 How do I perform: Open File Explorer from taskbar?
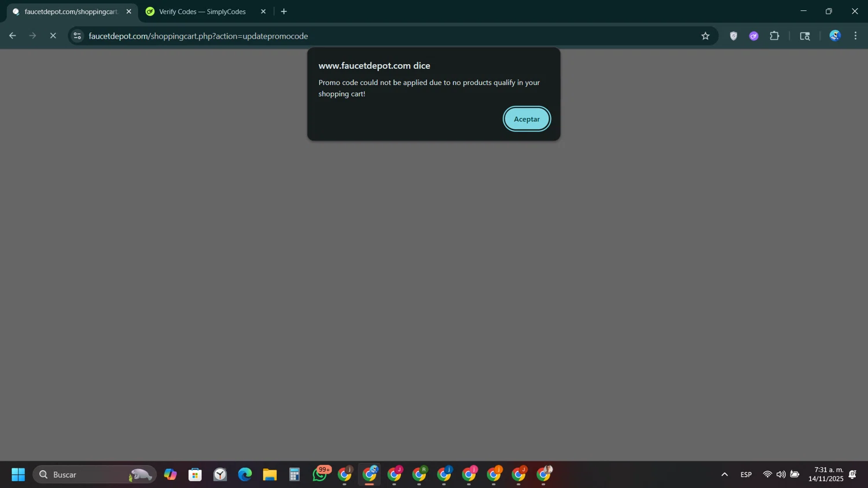(x=270, y=475)
